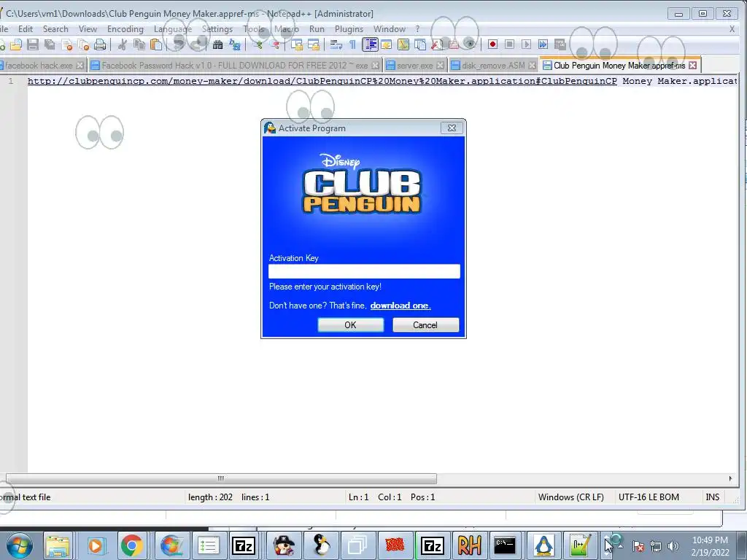Open the Edit menu

pyautogui.click(x=26, y=29)
